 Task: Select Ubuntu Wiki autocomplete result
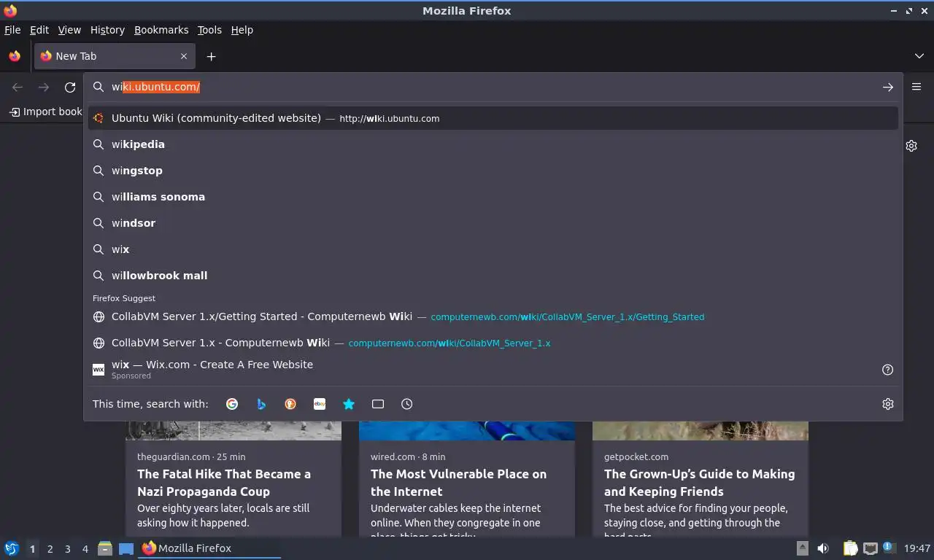coord(493,118)
